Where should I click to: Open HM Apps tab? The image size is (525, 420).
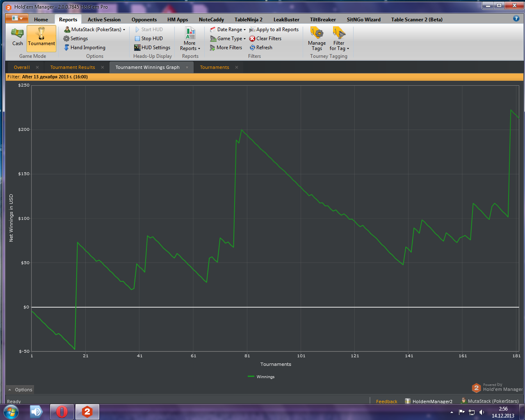178,19
